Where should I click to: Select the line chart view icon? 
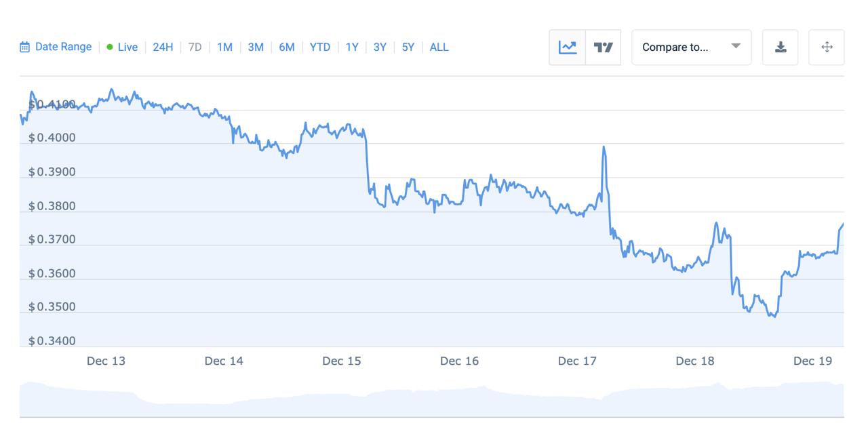569,47
